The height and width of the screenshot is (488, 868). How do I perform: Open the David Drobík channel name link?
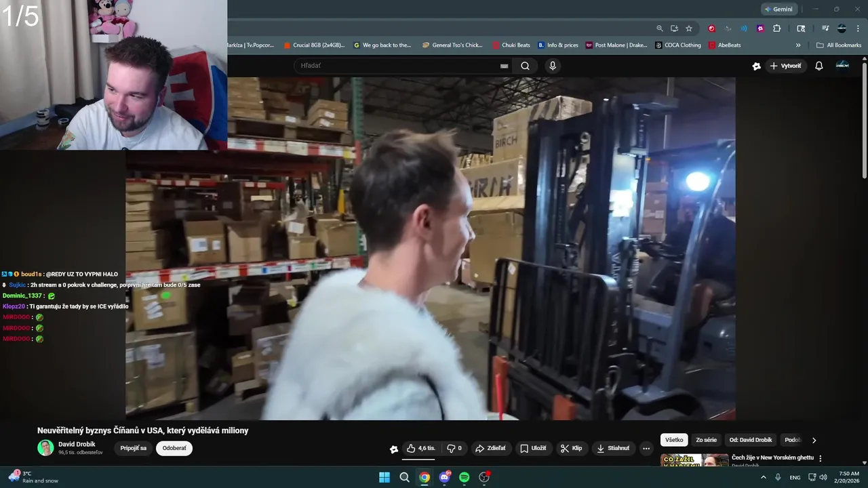click(x=77, y=444)
